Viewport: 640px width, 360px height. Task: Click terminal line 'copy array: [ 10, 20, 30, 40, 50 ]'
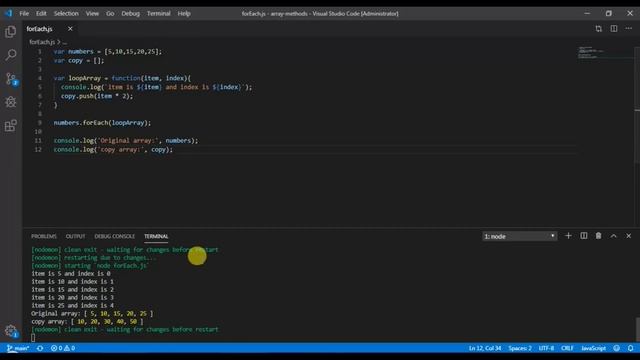point(87,322)
